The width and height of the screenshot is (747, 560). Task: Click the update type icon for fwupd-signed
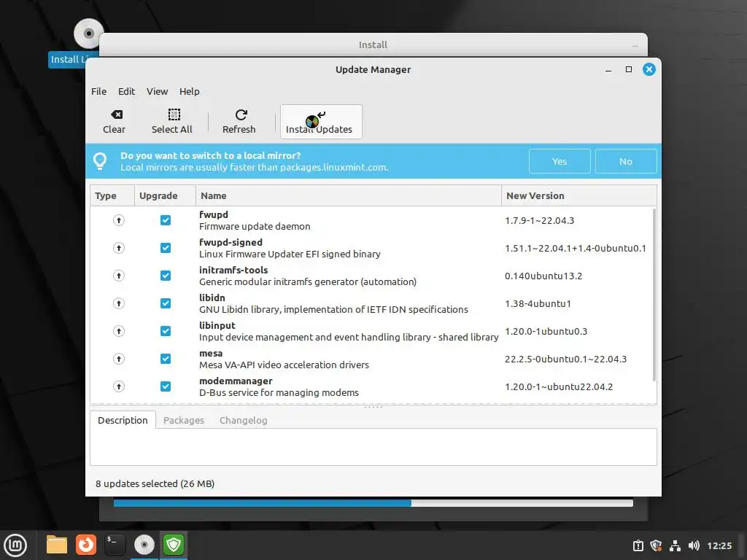[119, 248]
